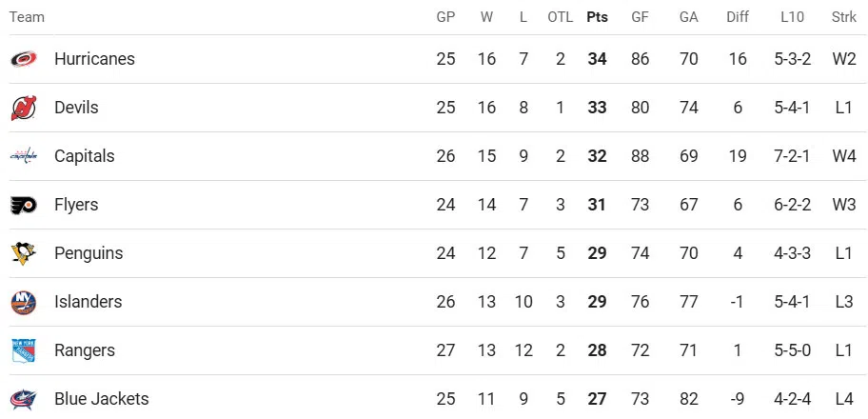Viewport: 868px width, 419px height.
Task: Click the Rangers L10 record 5-5-0
Action: tap(792, 350)
